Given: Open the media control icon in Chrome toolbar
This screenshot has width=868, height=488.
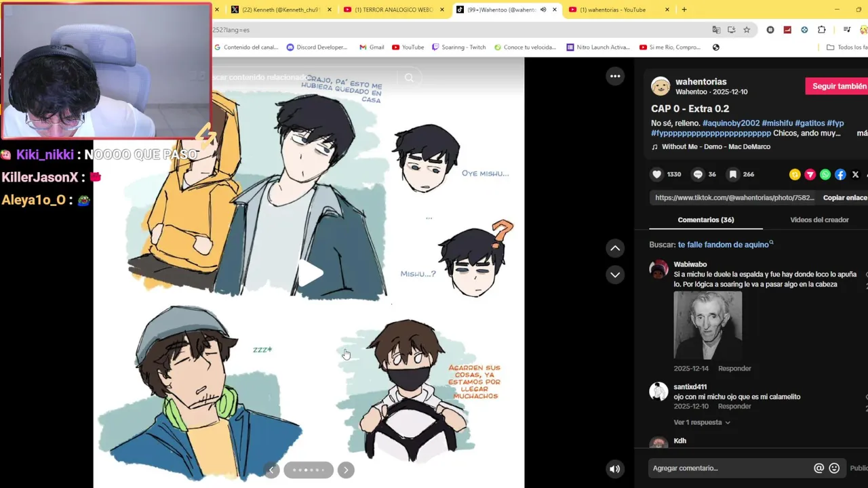Looking at the screenshot, I should 847,30.
